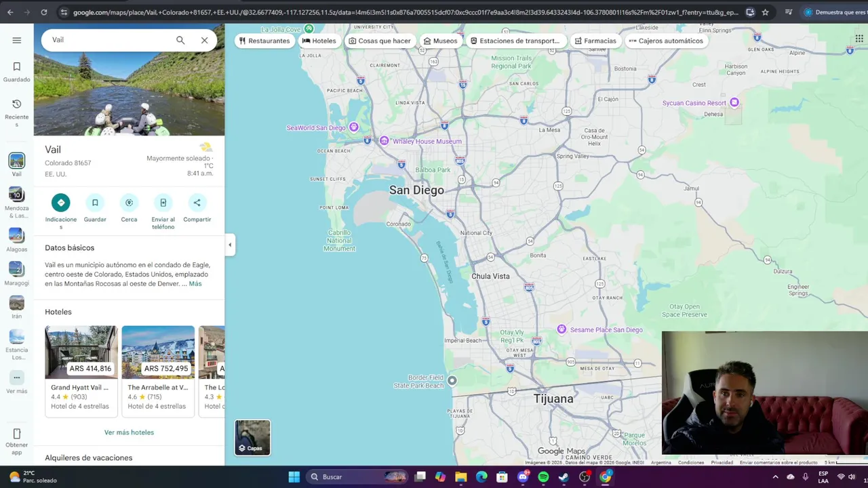Open File Explorer from the taskbar
This screenshot has width=868, height=488.
click(460, 476)
